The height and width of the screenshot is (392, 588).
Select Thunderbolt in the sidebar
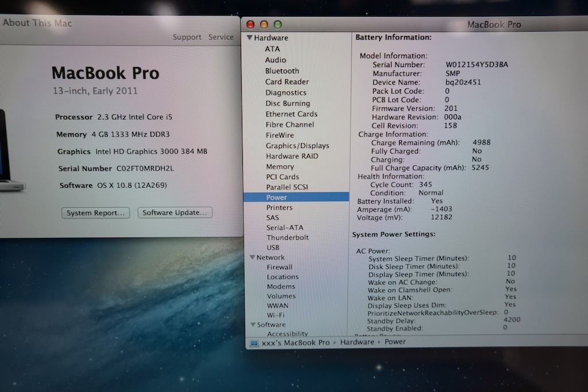point(288,238)
